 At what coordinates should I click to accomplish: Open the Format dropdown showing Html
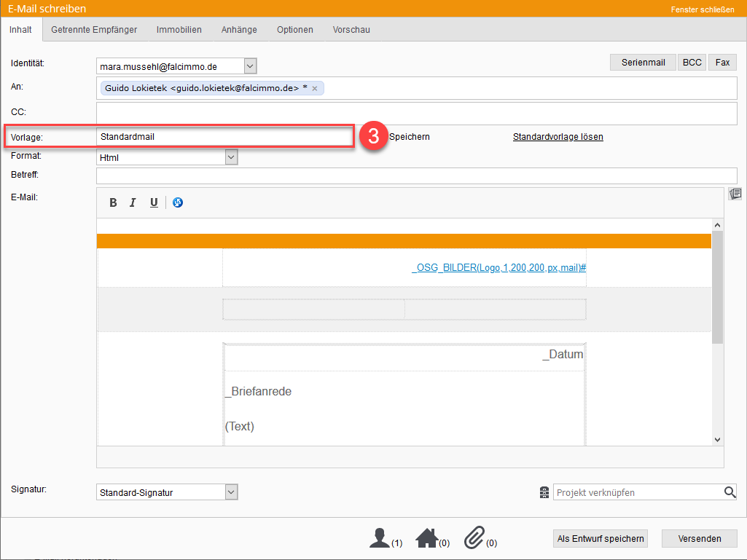(x=231, y=157)
